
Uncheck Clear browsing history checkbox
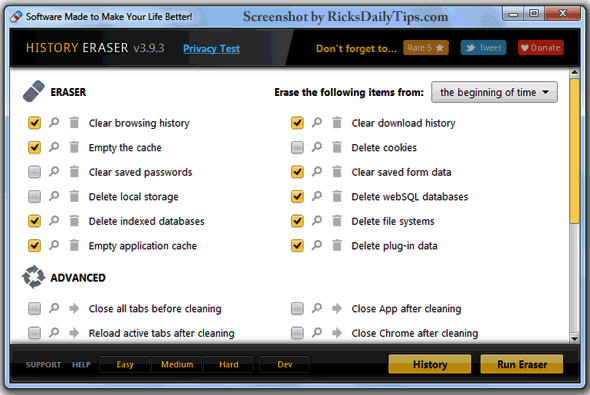34,123
